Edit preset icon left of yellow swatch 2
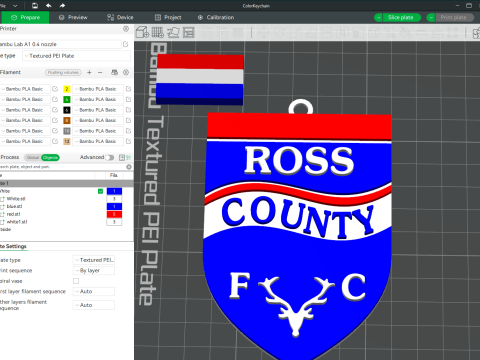480x360 pixels. 55,89
